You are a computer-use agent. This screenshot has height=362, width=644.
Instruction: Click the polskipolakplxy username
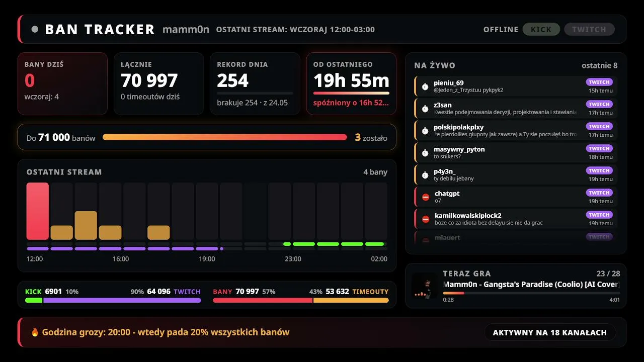pos(459,127)
